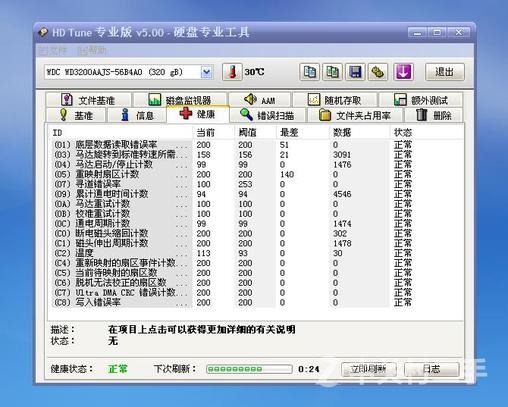Maximize the HD Tune window

pyautogui.click(x=438, y=33)
